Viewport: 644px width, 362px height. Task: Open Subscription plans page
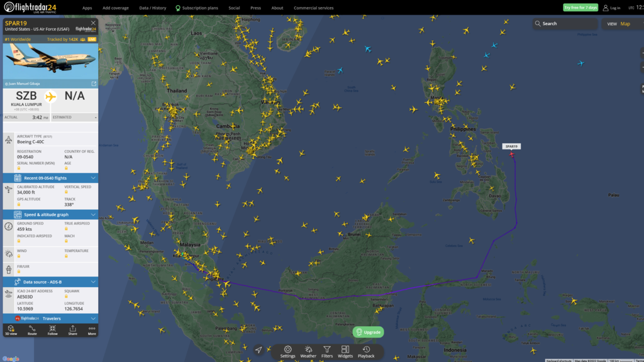click(x=197, y=8)
